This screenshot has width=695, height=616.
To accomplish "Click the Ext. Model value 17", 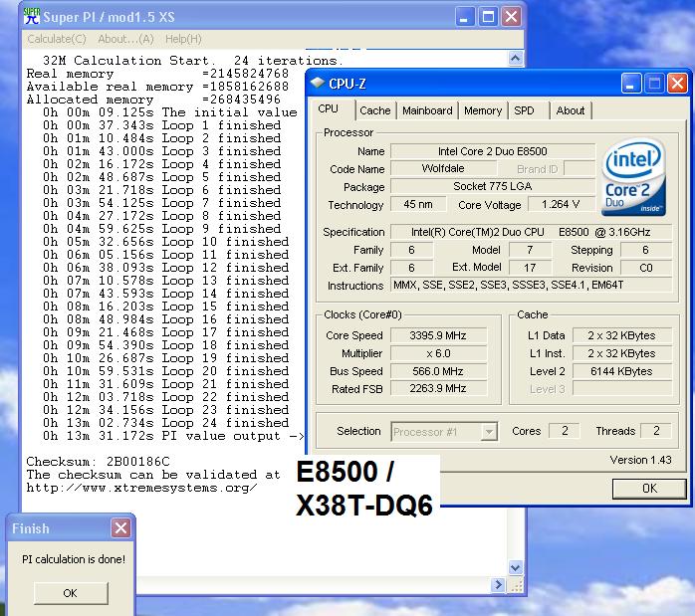I will (x=530, y=268).
